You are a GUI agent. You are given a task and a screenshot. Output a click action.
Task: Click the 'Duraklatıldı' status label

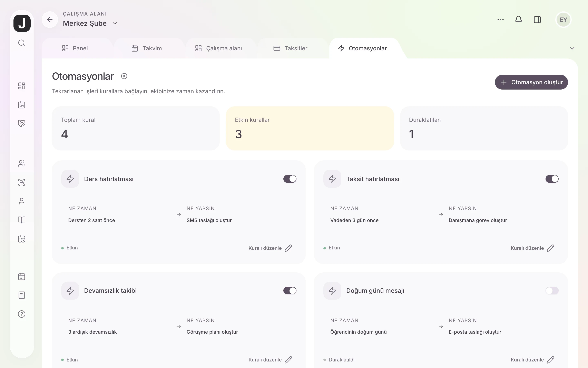341,360
